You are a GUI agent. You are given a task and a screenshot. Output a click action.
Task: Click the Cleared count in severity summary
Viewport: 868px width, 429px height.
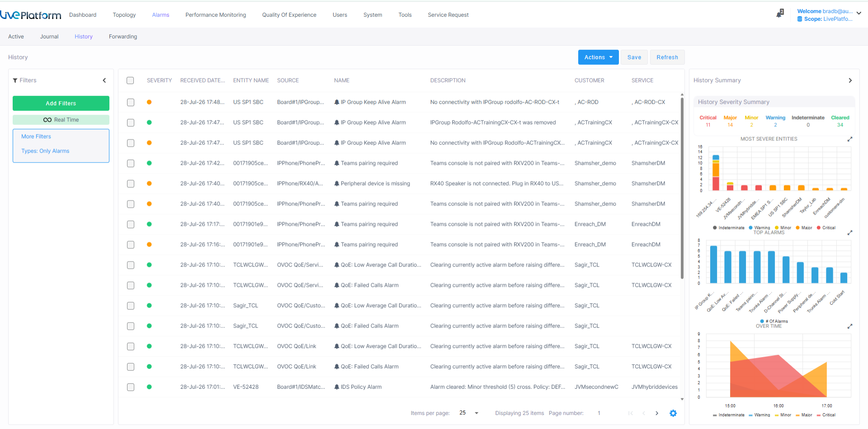[x=840, y=125]
